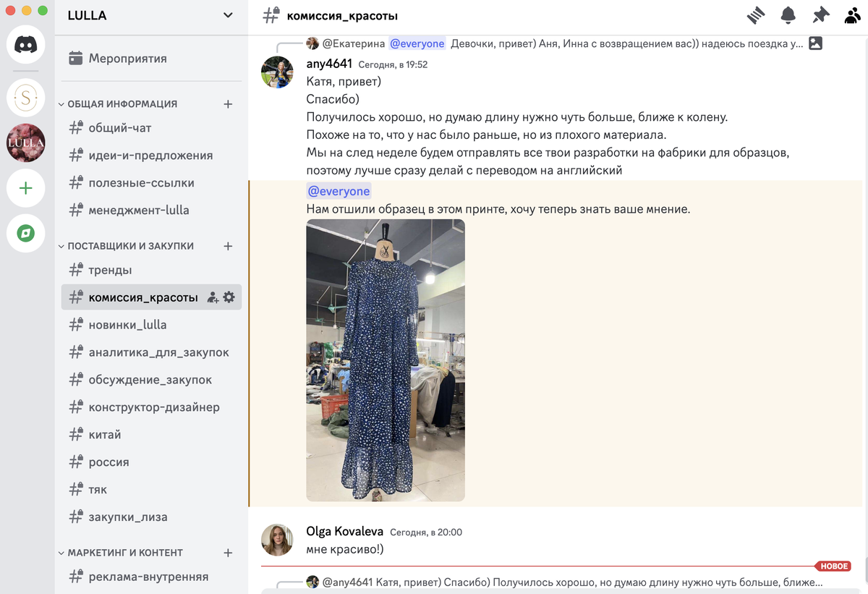The image size is (868, 594).
Task: Click the НОВОЕ new messages marker
Action: coord(833,566)
